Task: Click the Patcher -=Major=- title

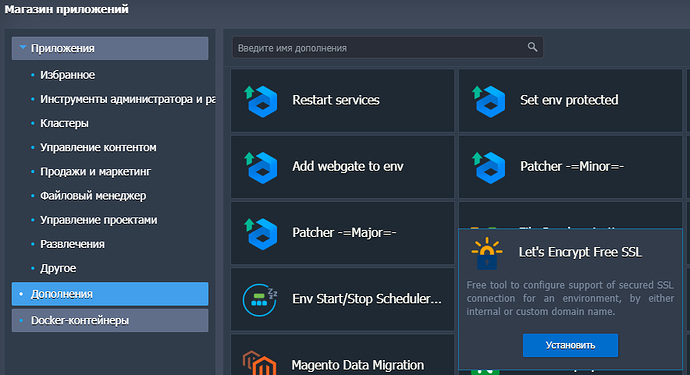Action: [x=344, y=232]
